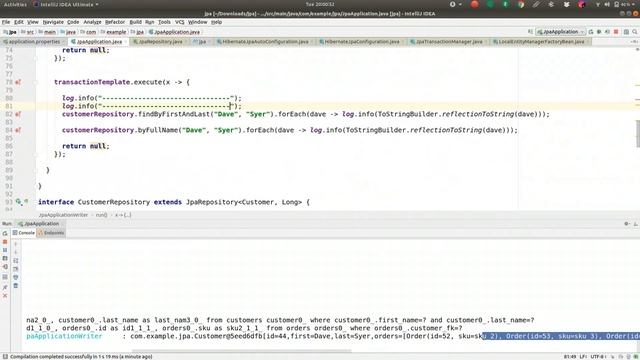Switch to the LocalEntityManagerFactoryBean.java tab
640x360 pixels.
pos(540,42)
